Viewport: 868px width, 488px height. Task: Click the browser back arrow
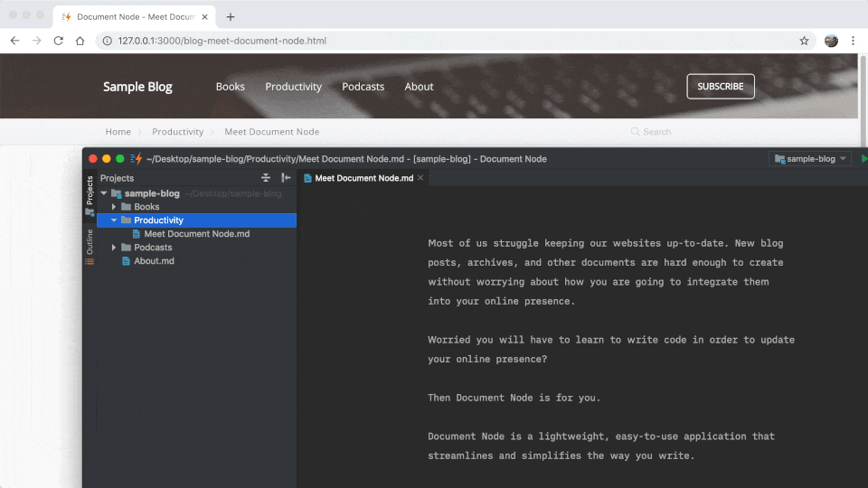tap(15, 41)
